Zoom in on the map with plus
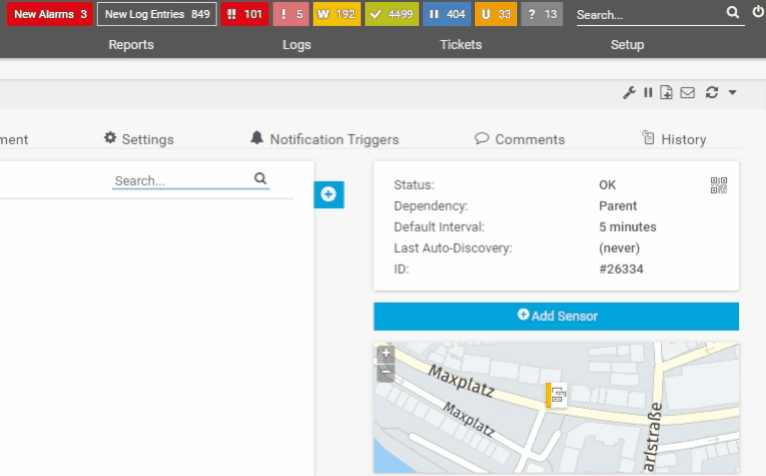The width and height of the screenshot is (766, 476). coord(386,354)
